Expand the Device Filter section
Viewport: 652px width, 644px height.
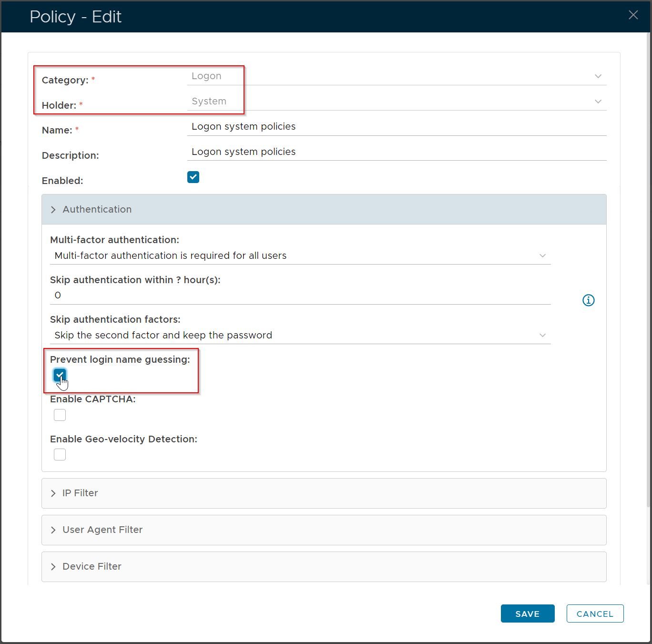click(92, 567)
